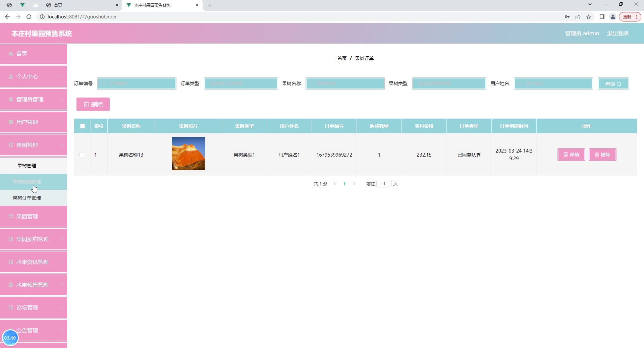
Task: Expand the 论坛管理 menu
Action: [x=34, y=307]
